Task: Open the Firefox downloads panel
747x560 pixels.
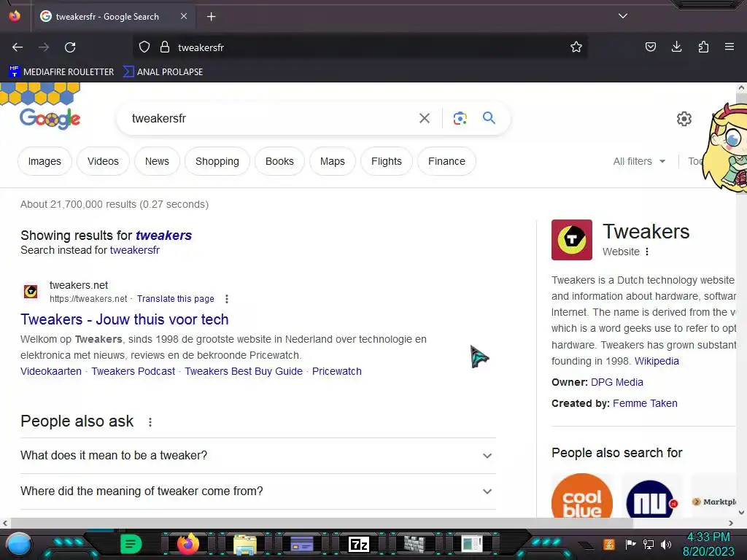Action: tap(676, 47)
